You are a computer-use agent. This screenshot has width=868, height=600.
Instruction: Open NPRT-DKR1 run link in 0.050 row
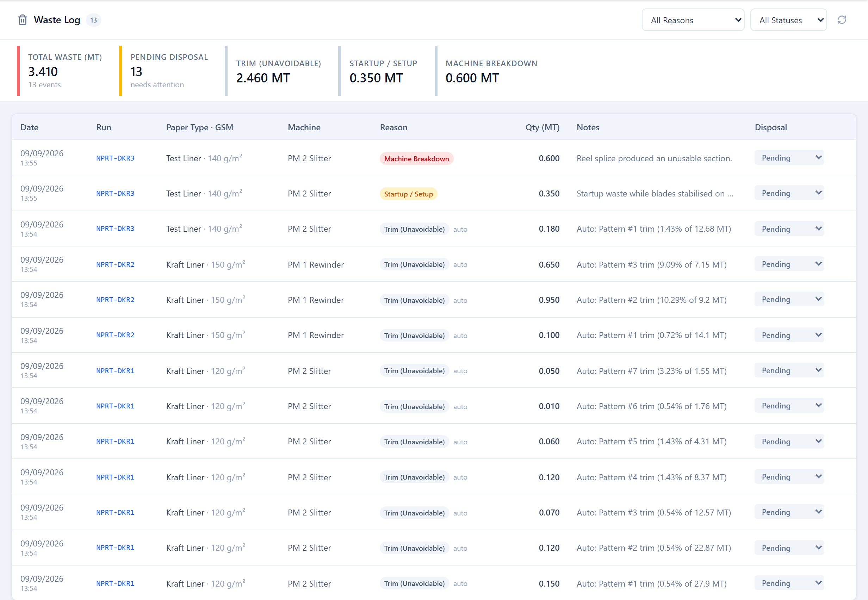[x=115, y=371]
